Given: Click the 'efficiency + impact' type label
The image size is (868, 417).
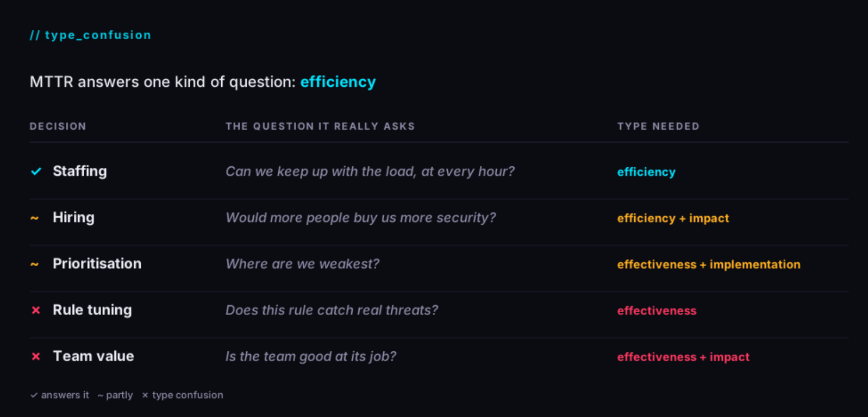Looking at the screenshot, I should [673, 218].
